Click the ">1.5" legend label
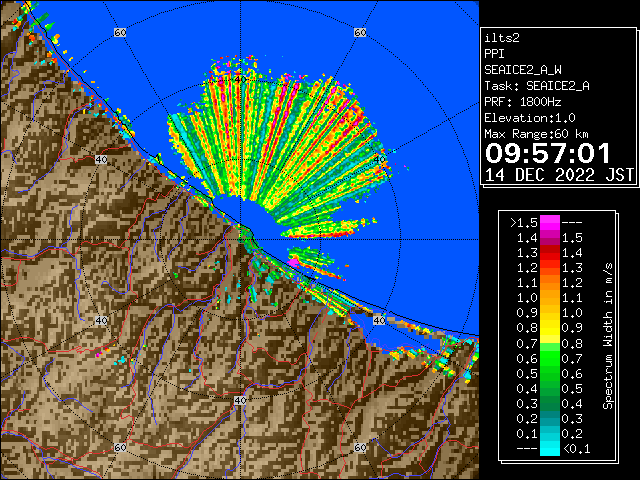 point(523,223)
